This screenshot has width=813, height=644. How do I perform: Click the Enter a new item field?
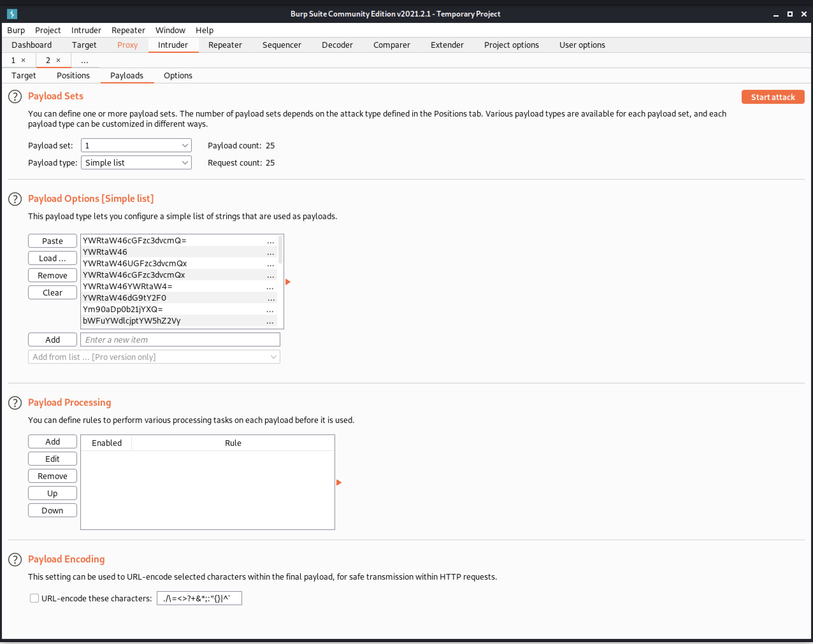(180, 339)
